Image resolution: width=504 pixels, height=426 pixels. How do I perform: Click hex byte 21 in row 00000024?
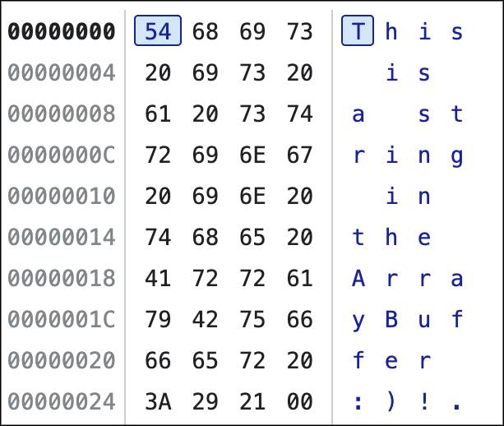click(x=252, y=401)
